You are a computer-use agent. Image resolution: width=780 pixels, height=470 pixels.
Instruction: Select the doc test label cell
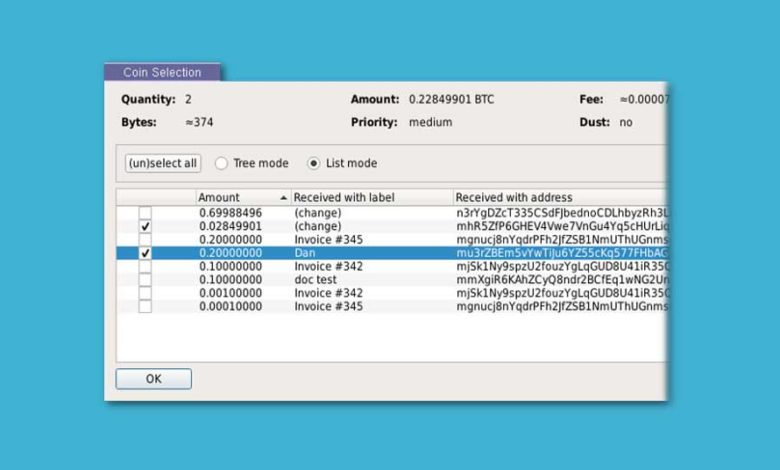(315, 280)
